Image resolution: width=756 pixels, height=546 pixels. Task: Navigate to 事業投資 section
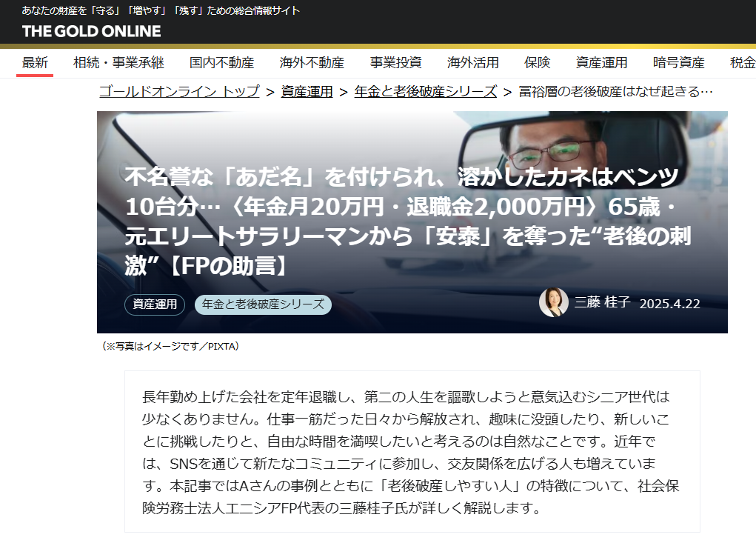396,63
